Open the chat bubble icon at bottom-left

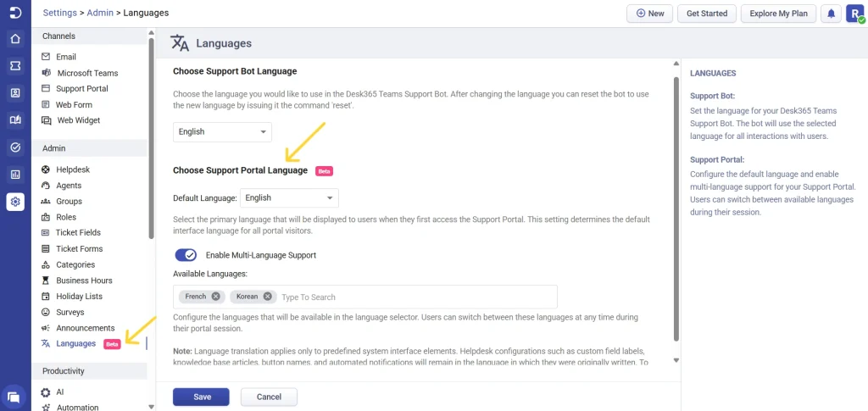[14, 396]
